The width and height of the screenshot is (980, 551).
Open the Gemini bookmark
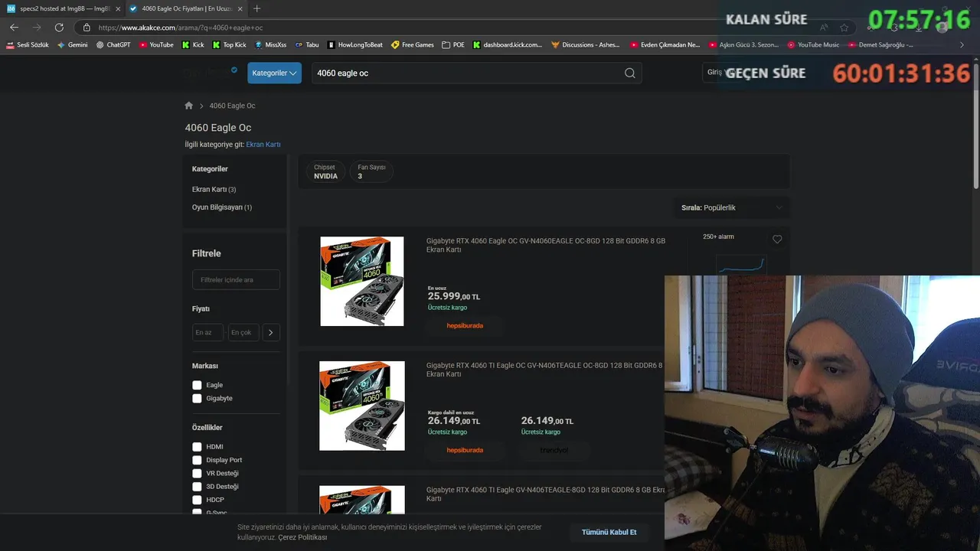pyautogui.click(x=73, y=45)
